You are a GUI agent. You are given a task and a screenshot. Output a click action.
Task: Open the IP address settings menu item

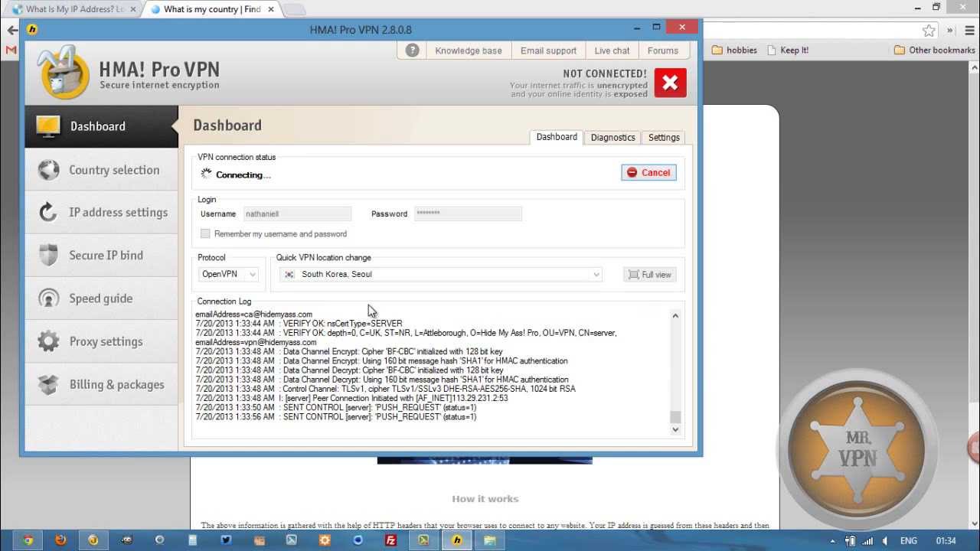(x=101, y=213)
